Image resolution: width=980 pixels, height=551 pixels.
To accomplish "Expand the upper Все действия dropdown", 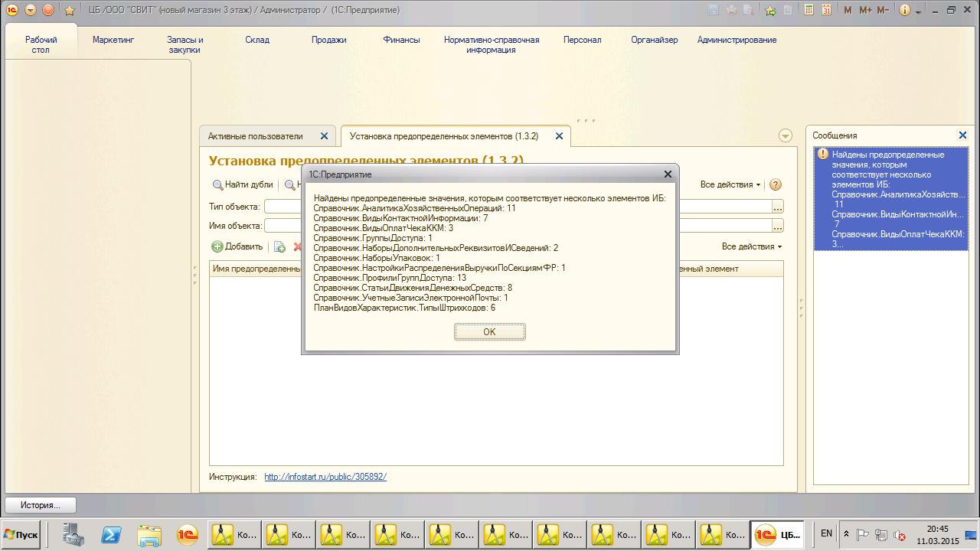I will click(730, 184).
